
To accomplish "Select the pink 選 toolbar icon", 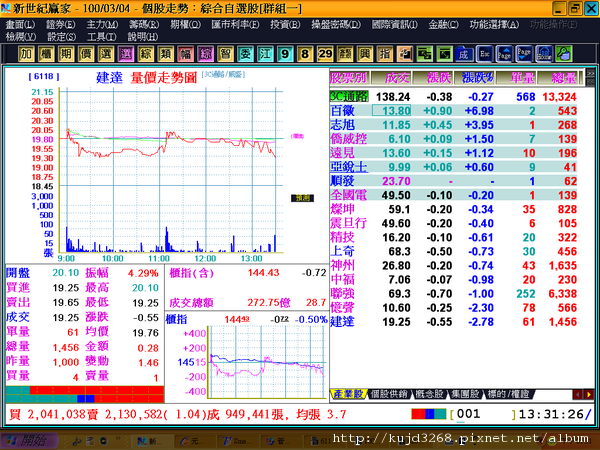I will (x=126, y=54).
